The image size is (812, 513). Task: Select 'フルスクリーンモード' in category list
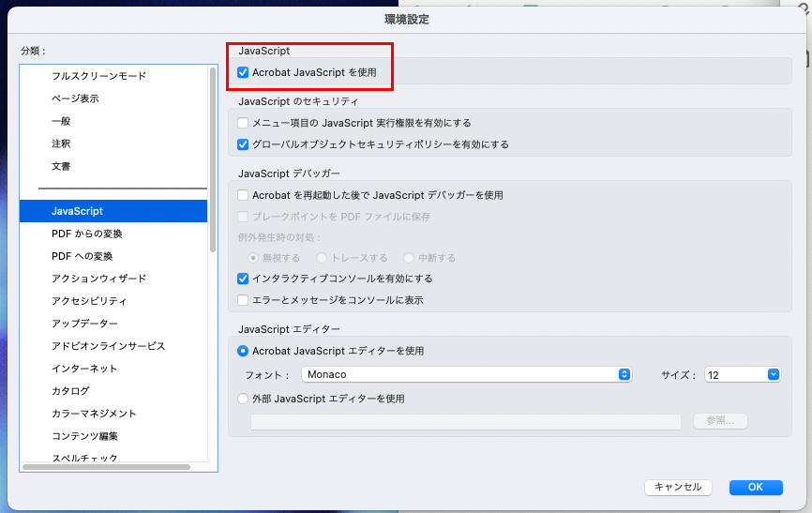coord(98,76)
